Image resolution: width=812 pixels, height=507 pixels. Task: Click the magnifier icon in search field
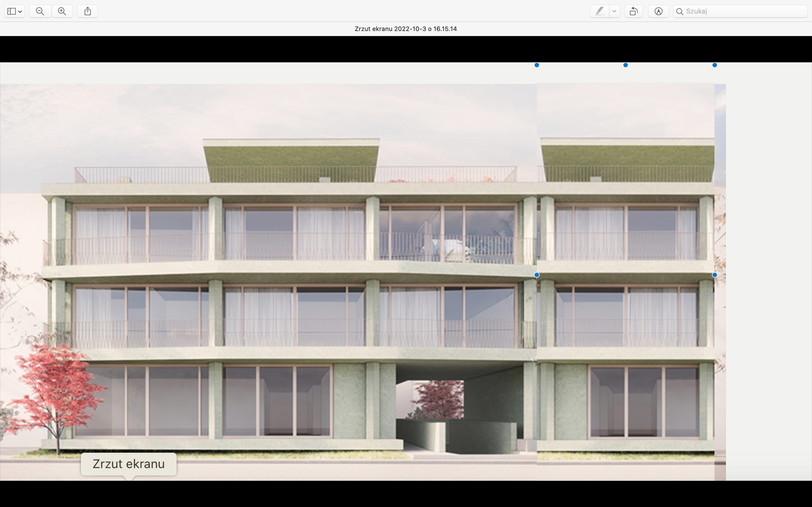(x=679, y=11)
